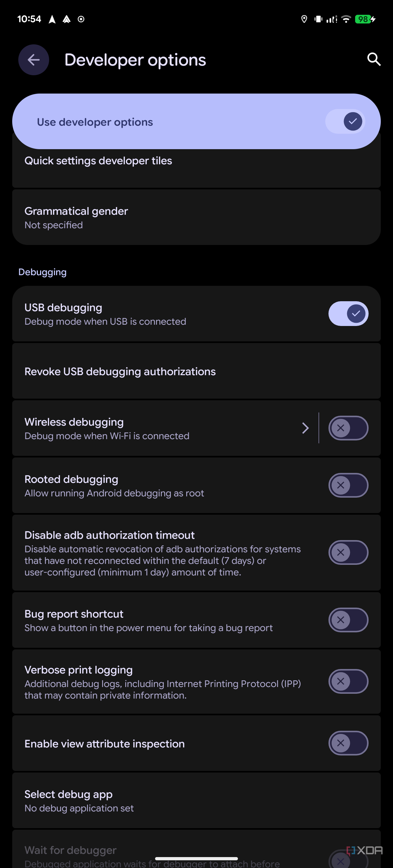
Task: Tap the vibrate mode status icon
Action: pyautogui.click(x=318, y=19)
